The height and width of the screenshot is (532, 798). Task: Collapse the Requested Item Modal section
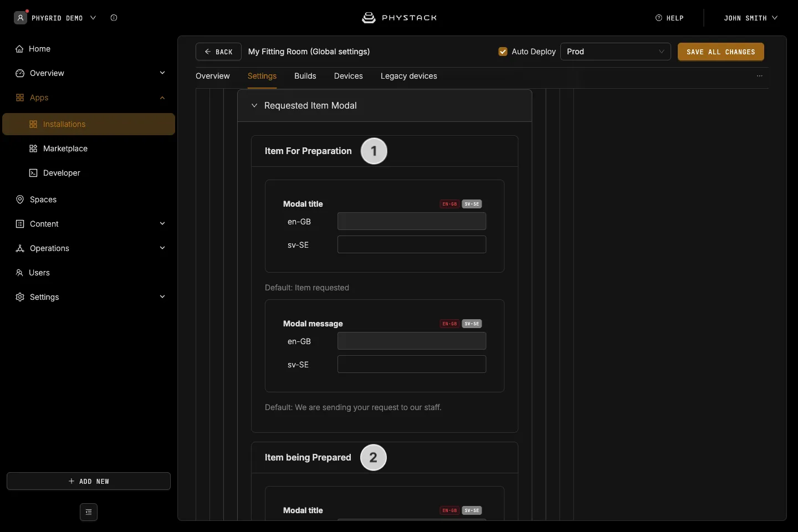point(254,105)
